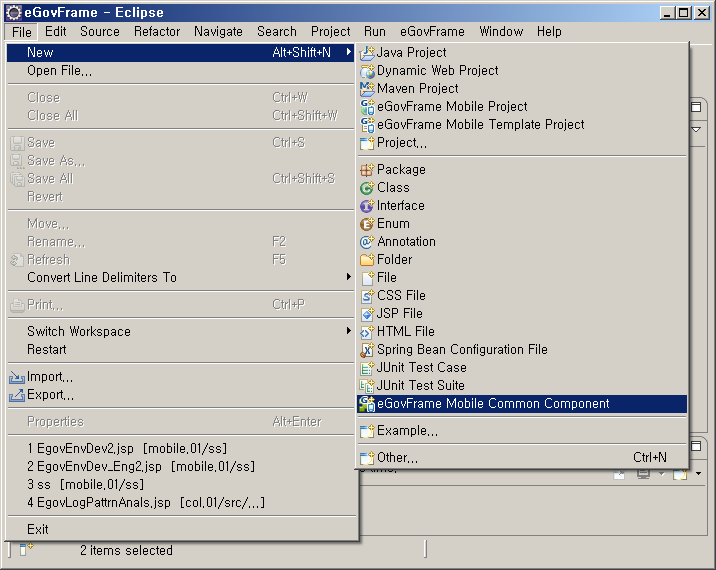The width and height of the screenshot is (716, 570).
Task: Expand the Switch Workspace submenu
Action: pos(348,331)
